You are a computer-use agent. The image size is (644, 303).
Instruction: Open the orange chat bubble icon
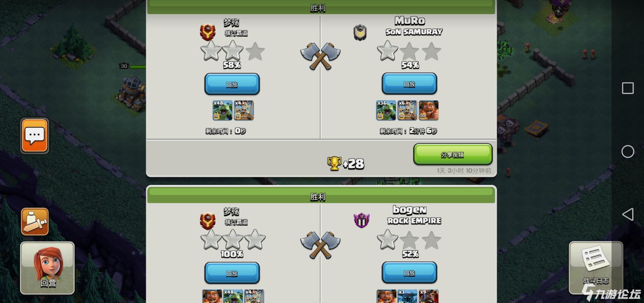point(35,136)
